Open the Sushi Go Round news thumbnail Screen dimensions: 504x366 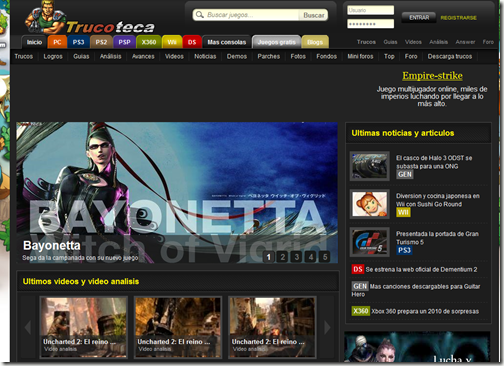(369, 204)
